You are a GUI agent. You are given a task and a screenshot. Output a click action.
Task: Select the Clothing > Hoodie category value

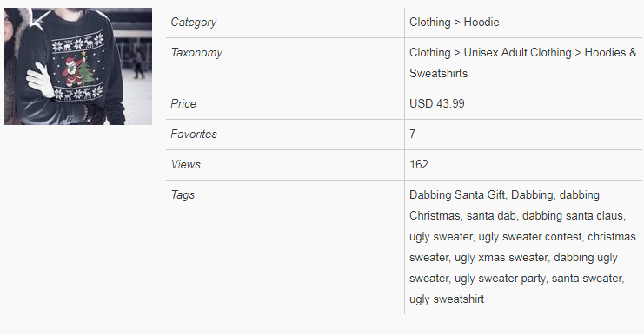(455, 23)
